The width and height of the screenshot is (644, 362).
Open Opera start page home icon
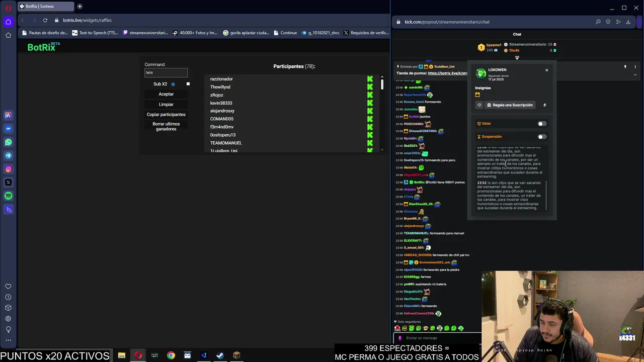[8, 22]
